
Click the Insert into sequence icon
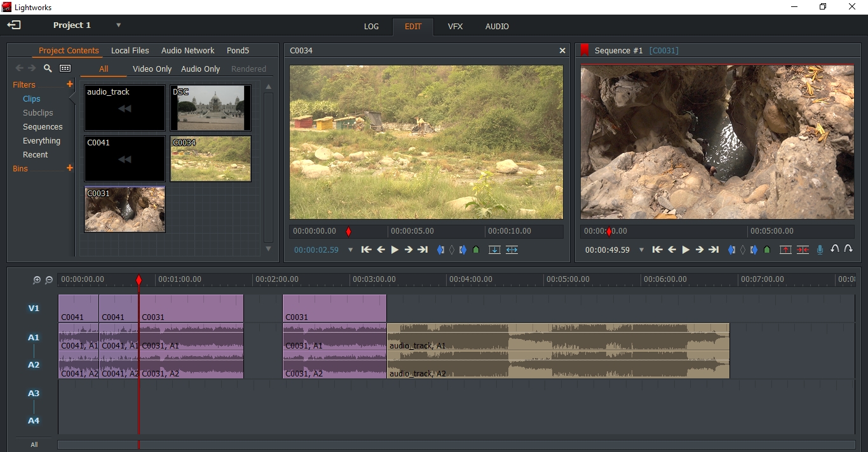pyautogui.click(x=494, y=250)
